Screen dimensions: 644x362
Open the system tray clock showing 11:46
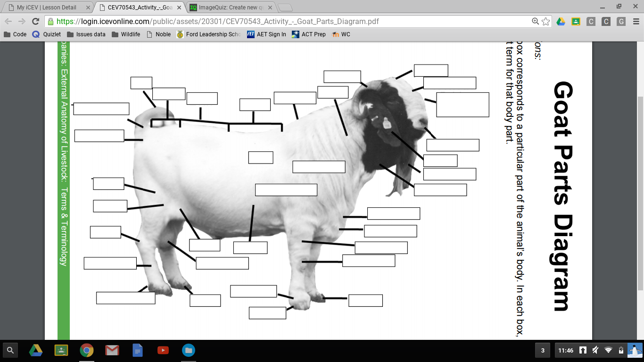click(x=565, y=350)
